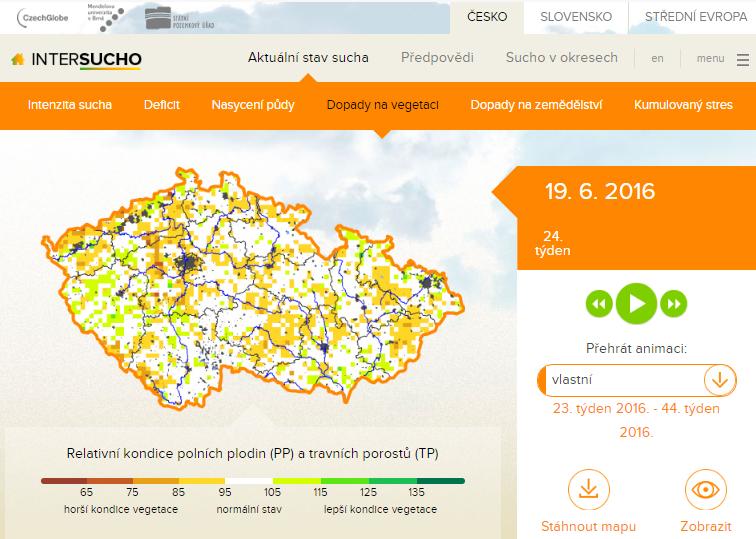Select the Nasycení půdy submenu item
756x539 pixels.
coord(253,105)
